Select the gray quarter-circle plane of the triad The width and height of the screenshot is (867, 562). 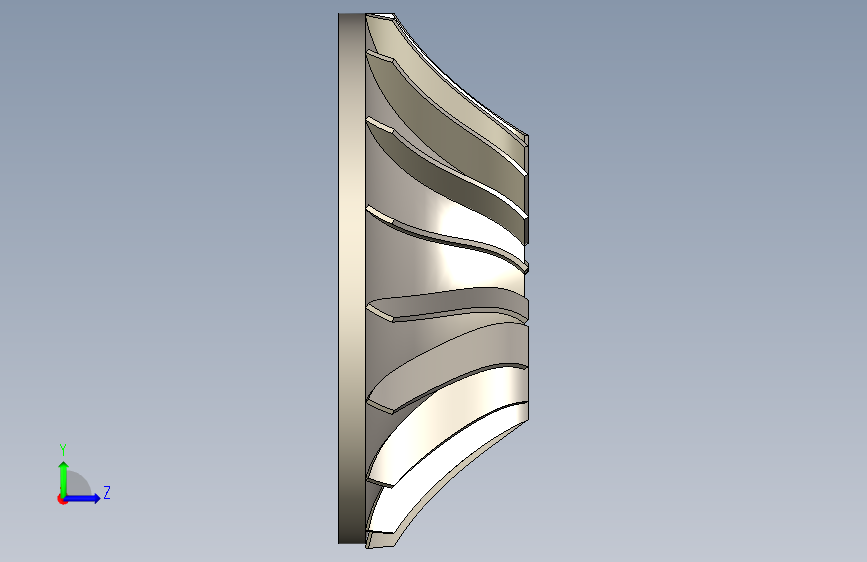click(77, 485)
